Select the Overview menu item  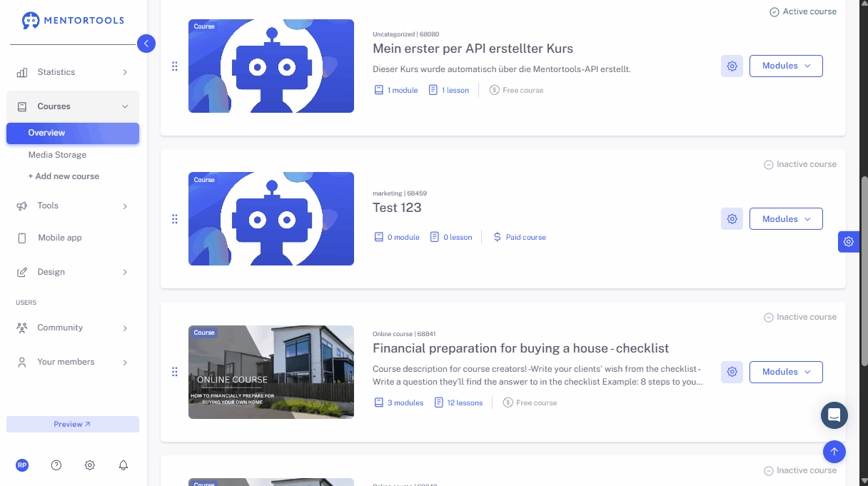pyautogui.click(x=73, y=133)
